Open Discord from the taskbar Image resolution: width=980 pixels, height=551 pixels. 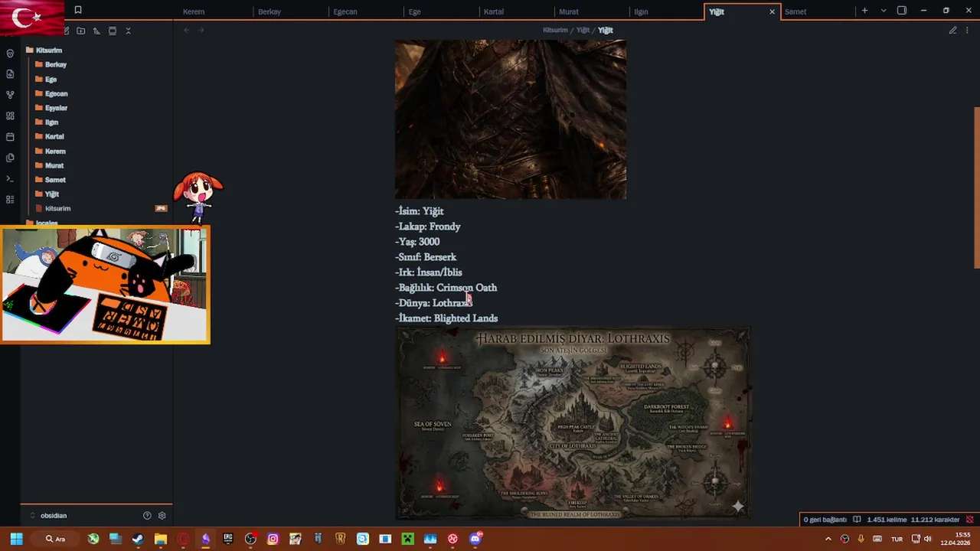tap(475, 539)
